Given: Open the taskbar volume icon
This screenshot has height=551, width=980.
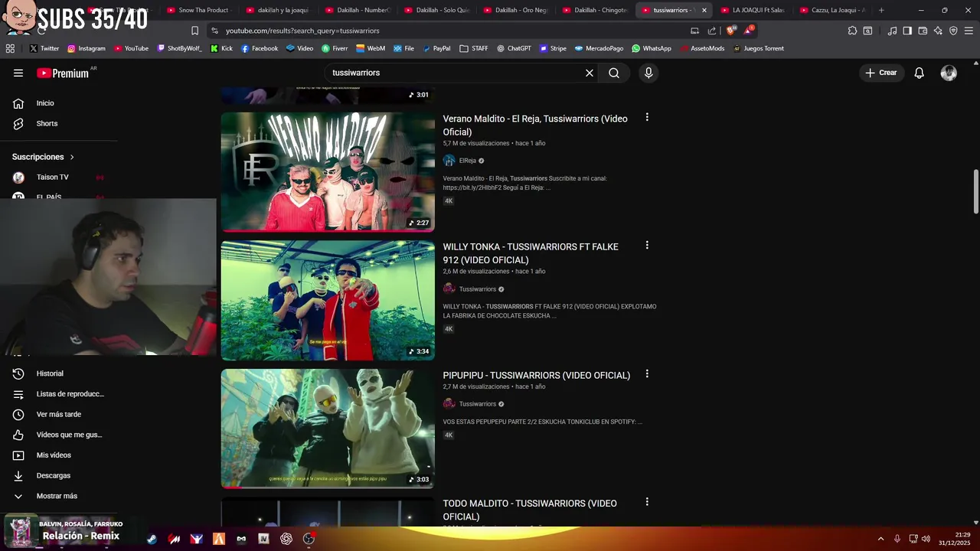Looking at the screenshot, I should tap(926, 539).
